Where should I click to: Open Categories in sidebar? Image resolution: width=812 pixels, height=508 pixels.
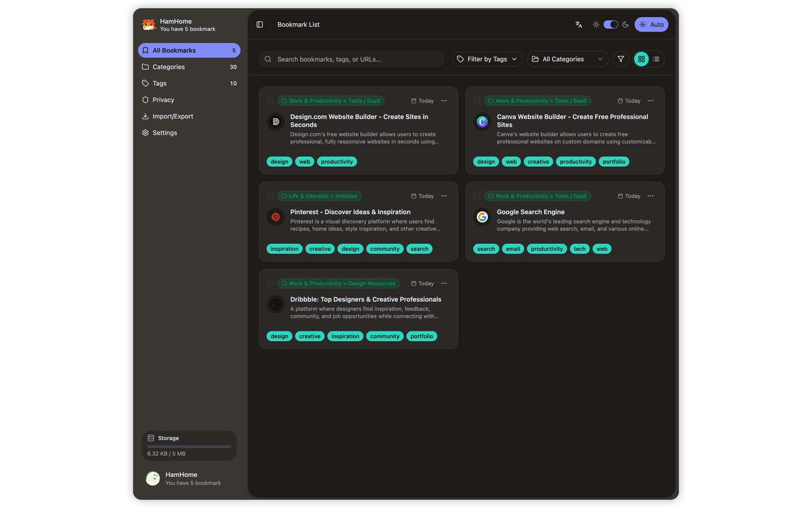click(x=189, y=67)
